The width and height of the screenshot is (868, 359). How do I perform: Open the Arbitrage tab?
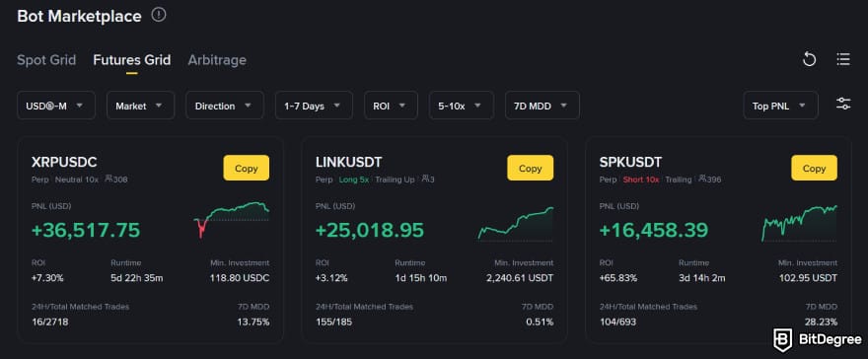click(x=217, y=60)
